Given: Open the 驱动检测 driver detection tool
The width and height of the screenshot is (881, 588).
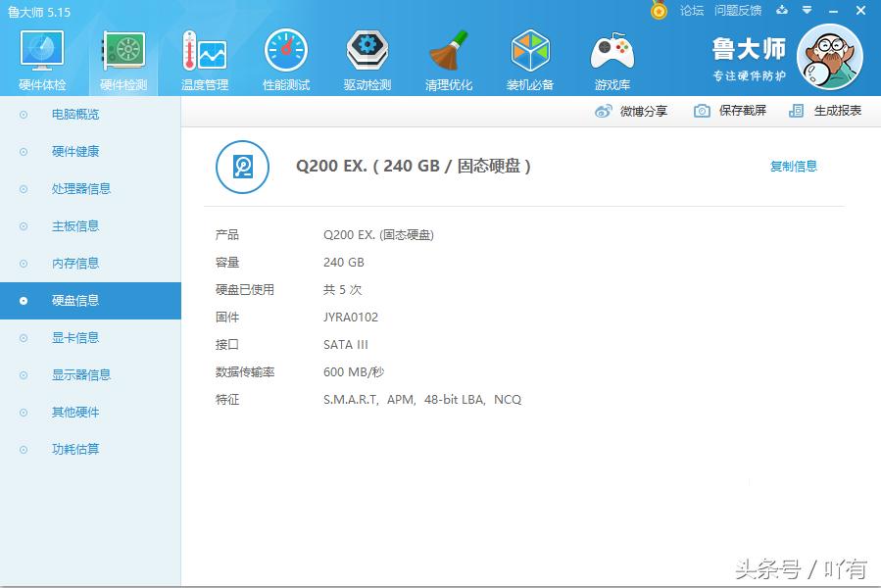Looking at the screenshot, I should [367, 56].
